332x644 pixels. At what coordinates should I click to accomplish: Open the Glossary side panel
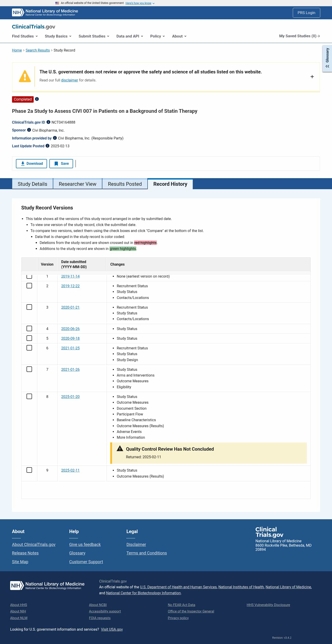click(x=327, y=58)
